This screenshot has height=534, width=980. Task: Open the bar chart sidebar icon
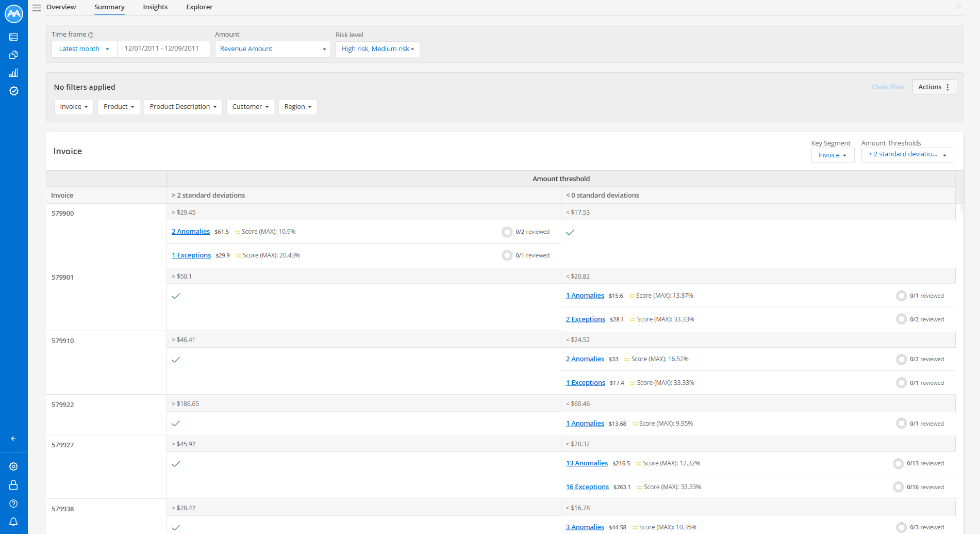click(x=13, y=73)
